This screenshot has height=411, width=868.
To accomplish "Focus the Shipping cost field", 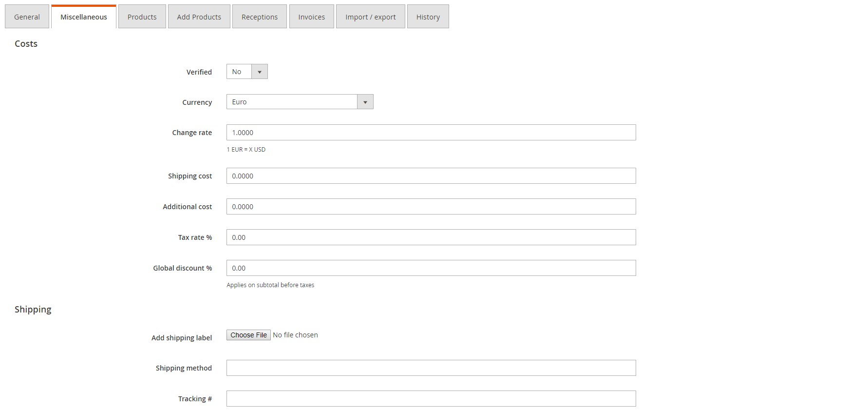I will 431,176.
